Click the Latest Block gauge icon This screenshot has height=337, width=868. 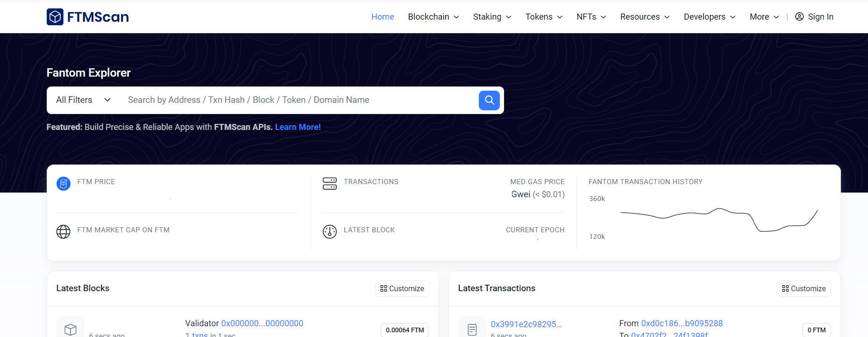pyautogui.click(x=330, y=232)
